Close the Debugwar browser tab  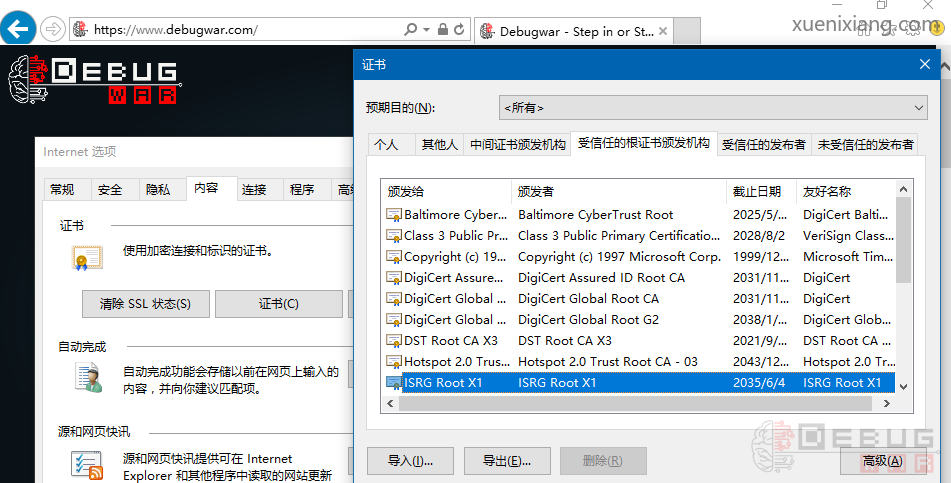(663, 31)
